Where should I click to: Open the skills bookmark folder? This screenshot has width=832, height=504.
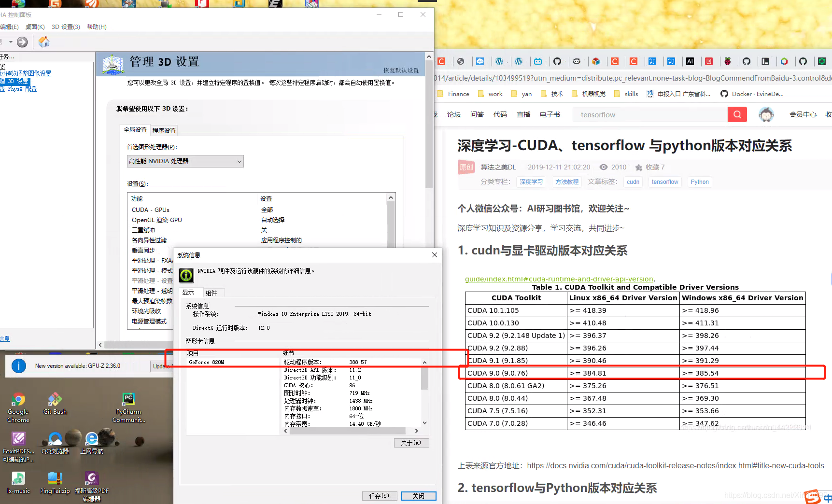[626, 94]
